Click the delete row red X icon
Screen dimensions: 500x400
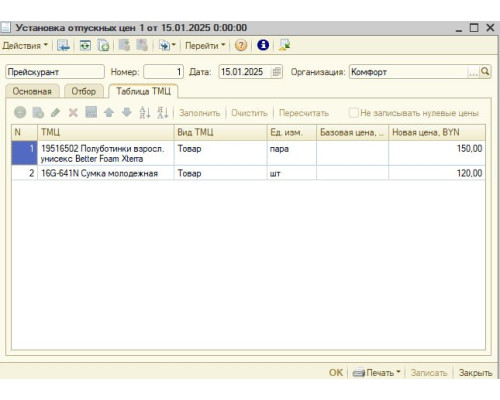point(73,113)
